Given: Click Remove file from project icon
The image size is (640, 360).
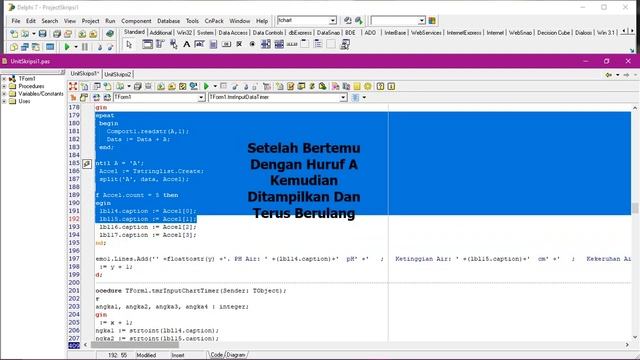Looking at the screenshot, I should 93,34.
